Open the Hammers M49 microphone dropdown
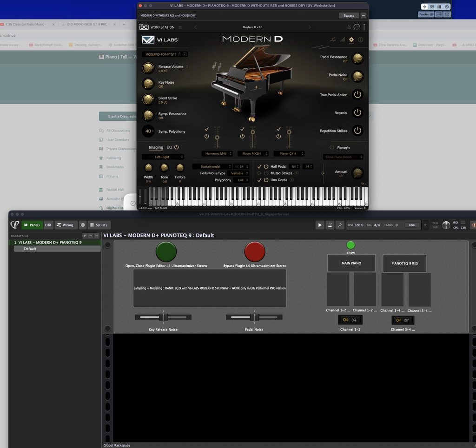Screen dimensions: 476x448 click(x=217, y=153)
